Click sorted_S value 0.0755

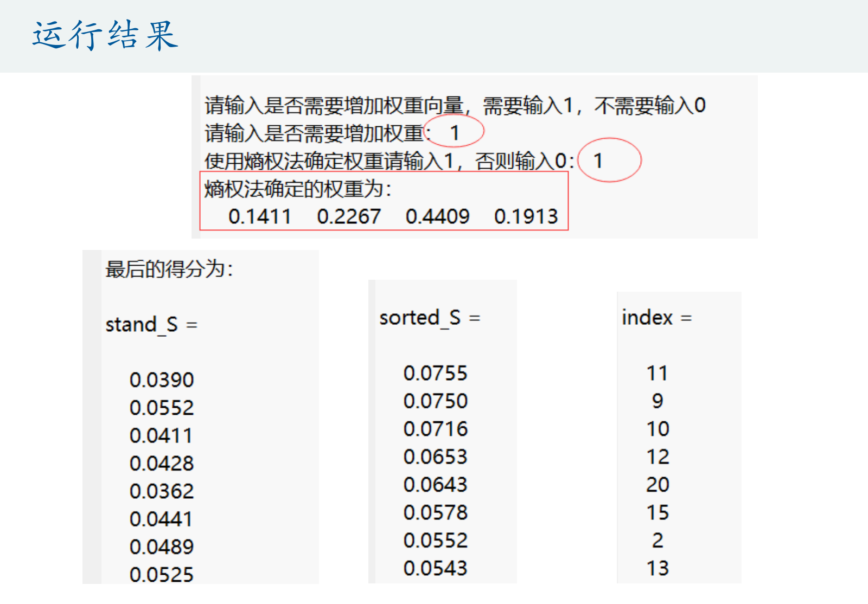coord(436,374)
